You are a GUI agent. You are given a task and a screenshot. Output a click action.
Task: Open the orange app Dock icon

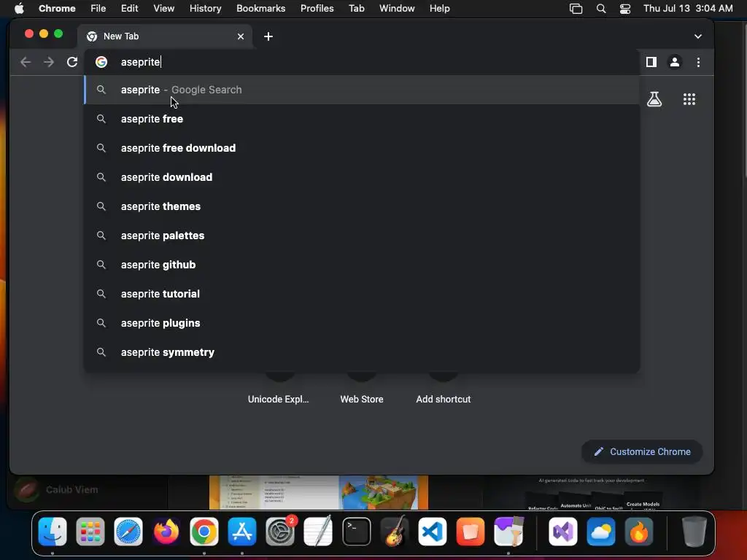[x=471, y=532]
